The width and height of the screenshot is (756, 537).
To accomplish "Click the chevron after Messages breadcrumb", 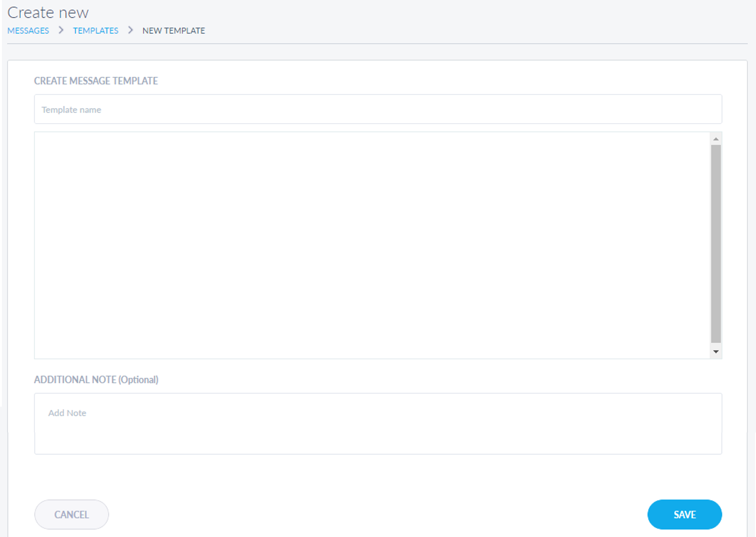I will pyautogui.click(x=61, y=30).
